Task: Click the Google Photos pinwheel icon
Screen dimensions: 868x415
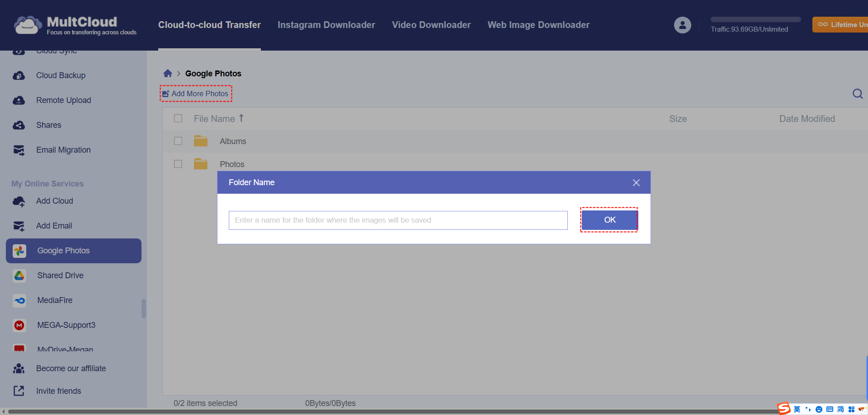Action: pos(19,251)
